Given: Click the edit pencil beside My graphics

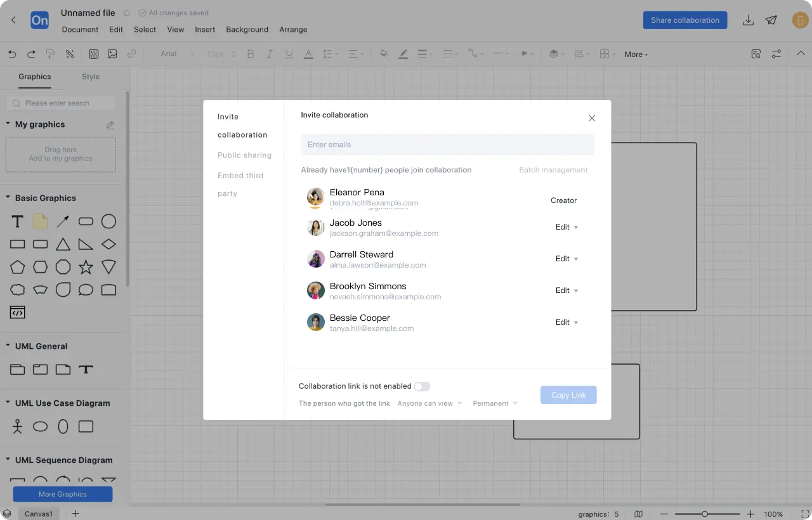Looking at the screenshot, I should point(110,125).
